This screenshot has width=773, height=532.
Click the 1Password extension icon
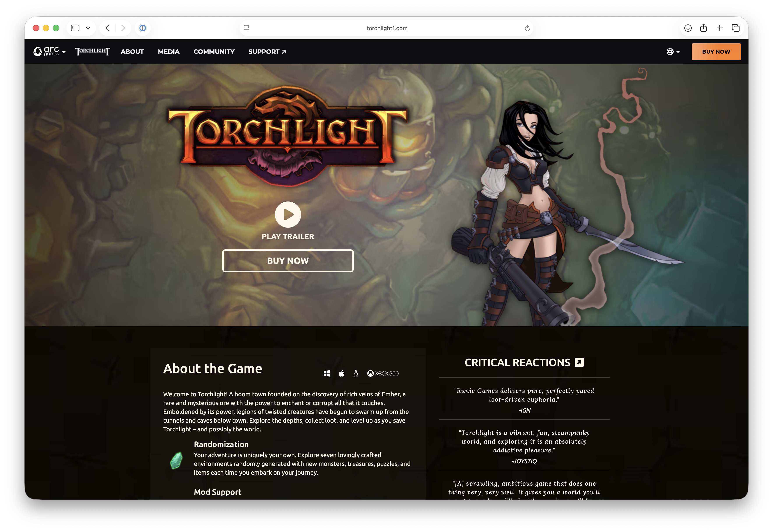coord(143,28)
